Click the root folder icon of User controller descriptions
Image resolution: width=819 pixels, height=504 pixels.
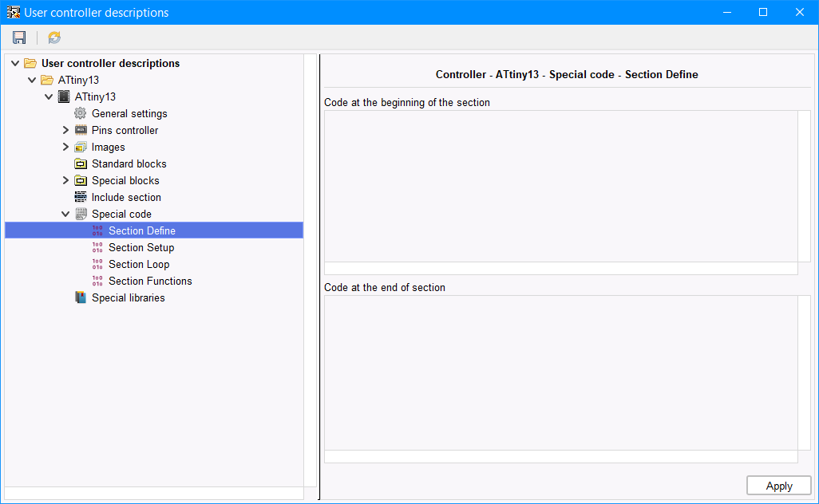point(30,63)
